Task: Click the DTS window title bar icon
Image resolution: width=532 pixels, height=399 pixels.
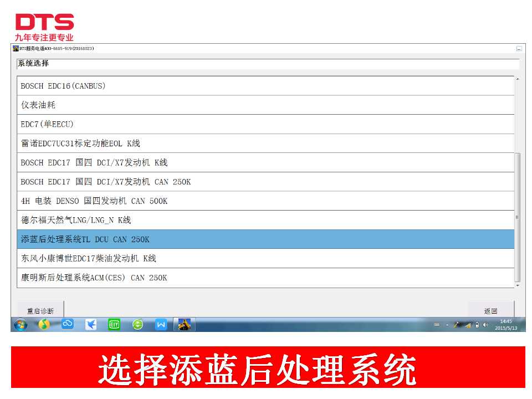Action: 16,49
